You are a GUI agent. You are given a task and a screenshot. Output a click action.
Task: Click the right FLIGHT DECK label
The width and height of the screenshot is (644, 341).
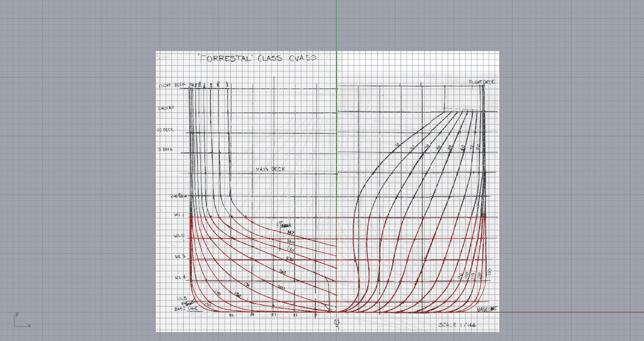(x=482, y=82)
